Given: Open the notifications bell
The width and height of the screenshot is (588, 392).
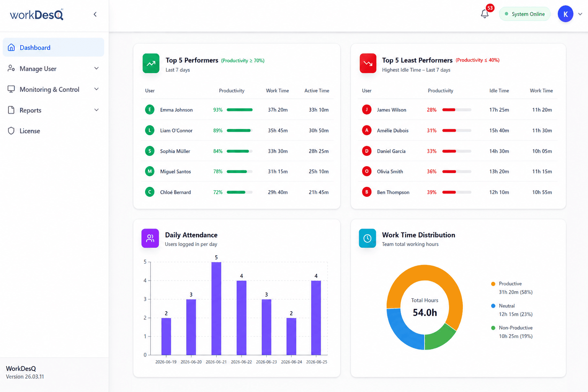Looking at the screenshot, I should 485,14.
